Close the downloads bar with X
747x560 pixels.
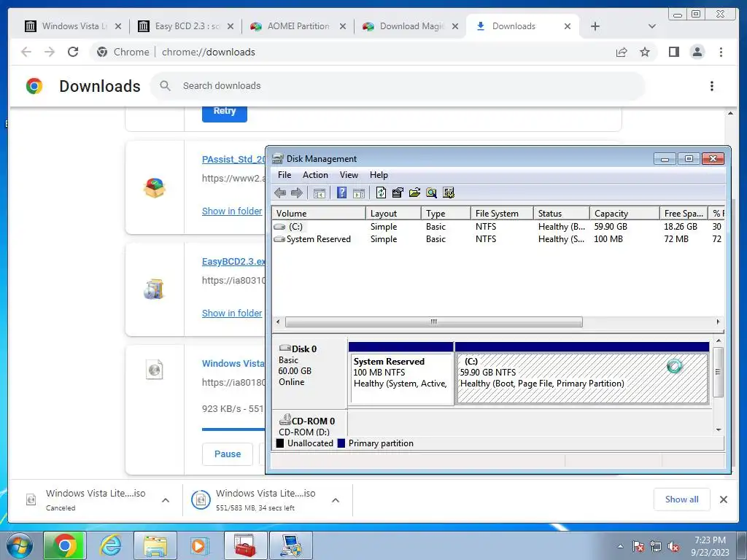724,499
